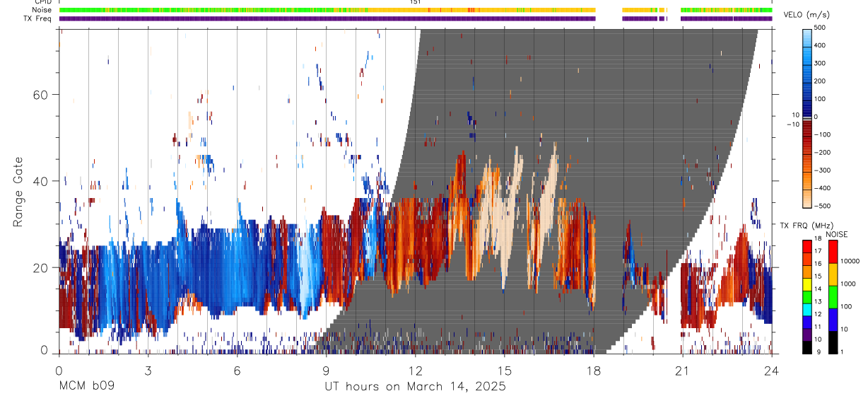Click the 'Range Gate' y-axis label

click(x=20, y=191)
